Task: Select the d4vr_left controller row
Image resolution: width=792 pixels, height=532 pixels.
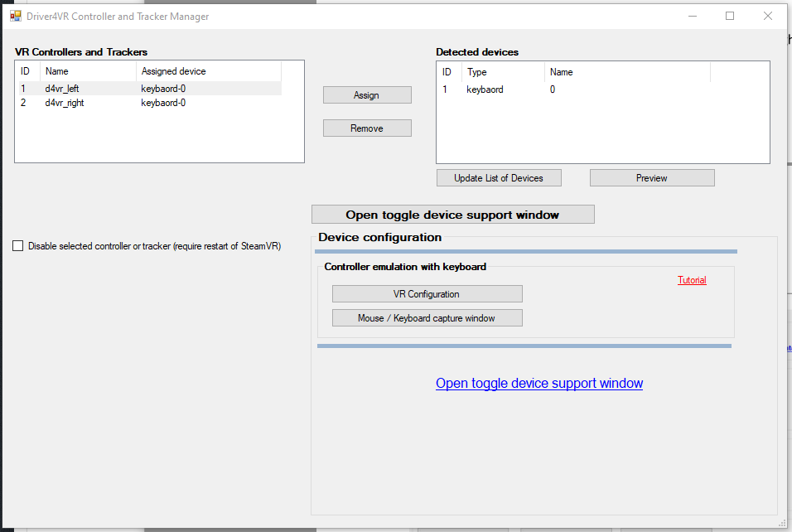Action: point(63,89)
